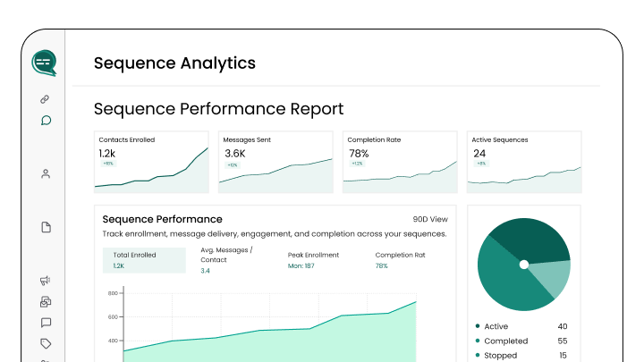
Task: Click the Completed count value 55
Action: (x=563, y=341)
